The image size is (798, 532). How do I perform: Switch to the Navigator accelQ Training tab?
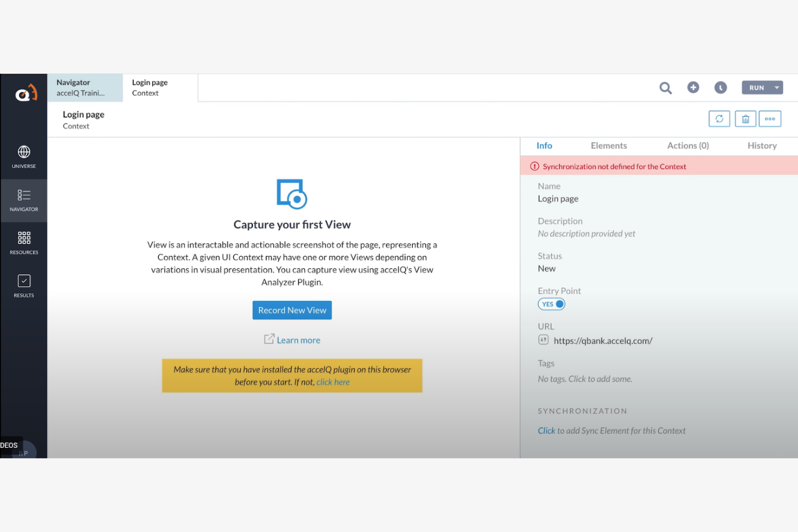tap(85, 87)
